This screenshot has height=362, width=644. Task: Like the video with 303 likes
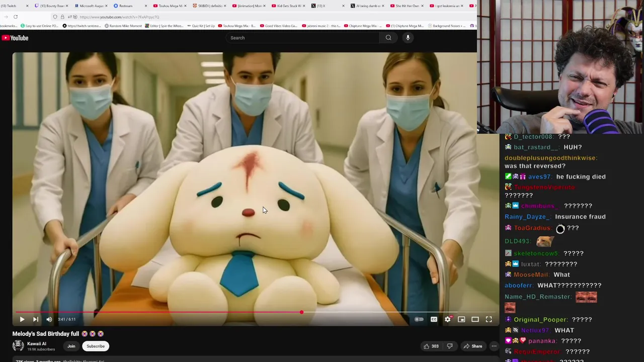tap(431, 346)
